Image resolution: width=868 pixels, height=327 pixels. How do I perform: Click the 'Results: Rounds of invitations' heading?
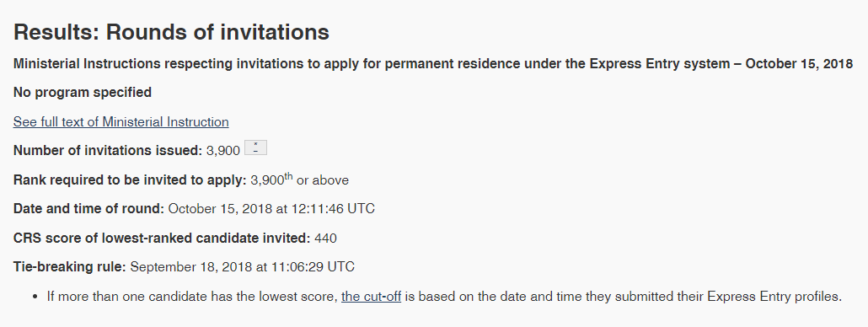(171, 32)
